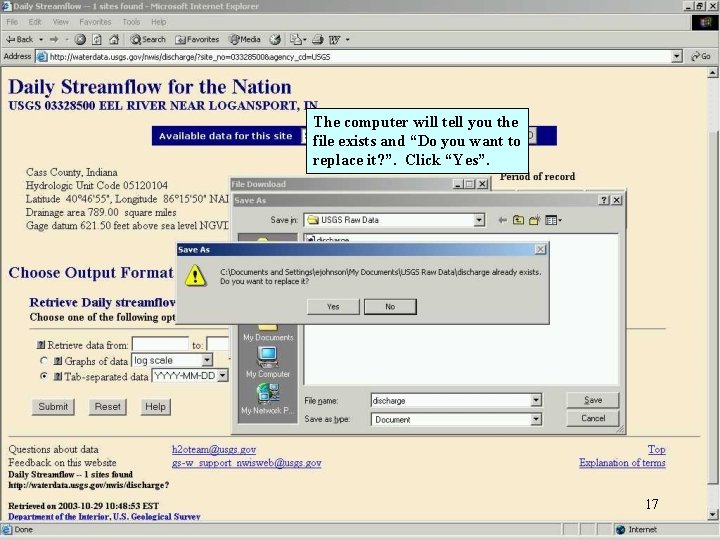
Task: Click the URL address field
Action: [x=354, y=56]
